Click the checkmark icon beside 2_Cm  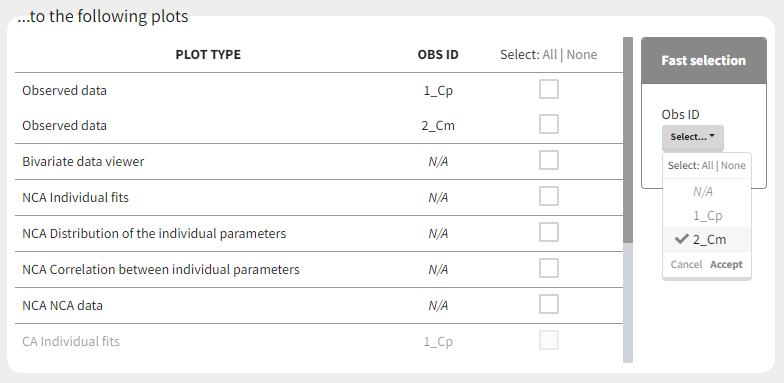(681, 240)
